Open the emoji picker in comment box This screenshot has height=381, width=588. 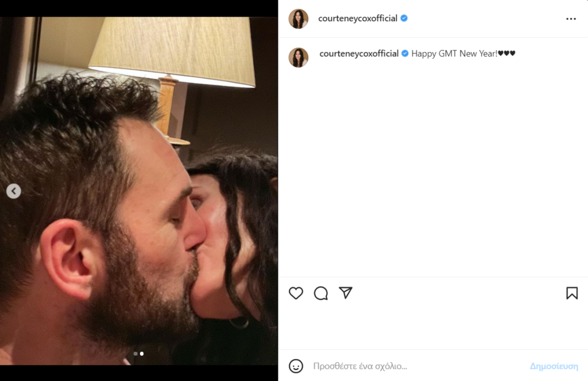pyautogui.click(x=296, y=366)
